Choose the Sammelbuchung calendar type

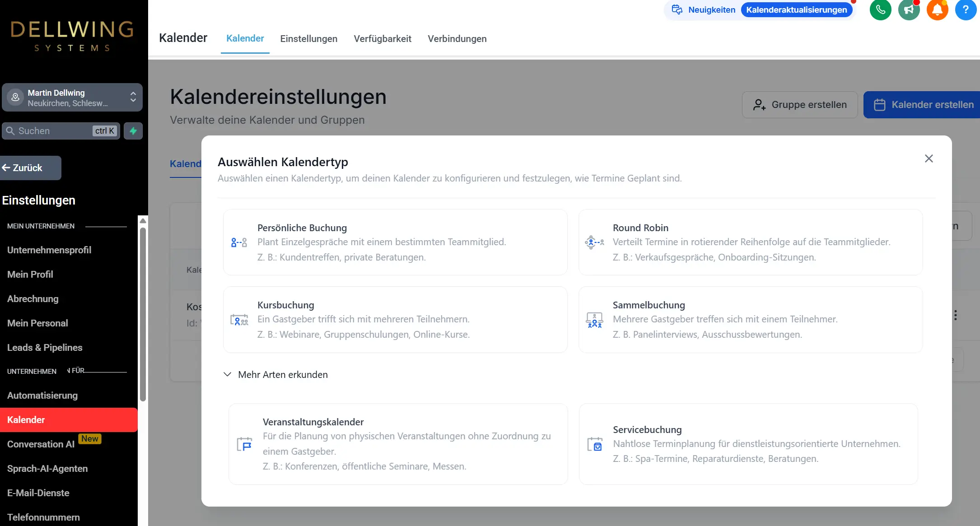coord(751,320)
